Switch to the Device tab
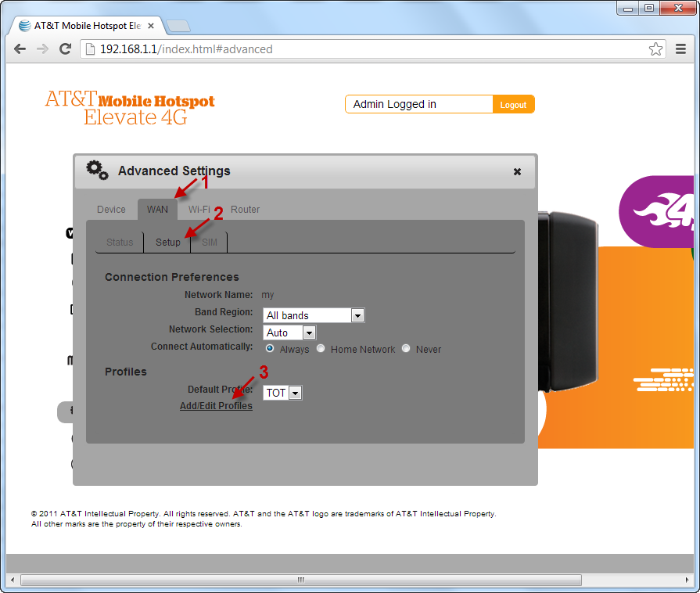Image resolution: width=700 pixels, height=593 pixels. click(x=111, y=210)
